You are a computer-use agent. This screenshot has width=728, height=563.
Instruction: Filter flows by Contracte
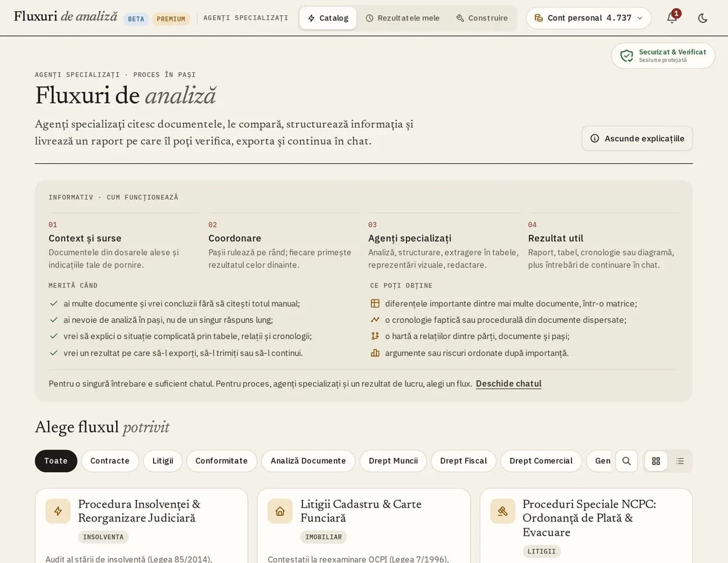110,461
